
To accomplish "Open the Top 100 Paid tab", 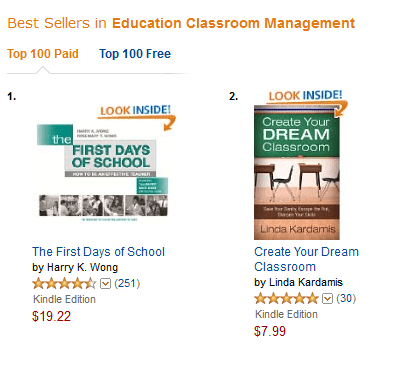I will pos(43,54).
